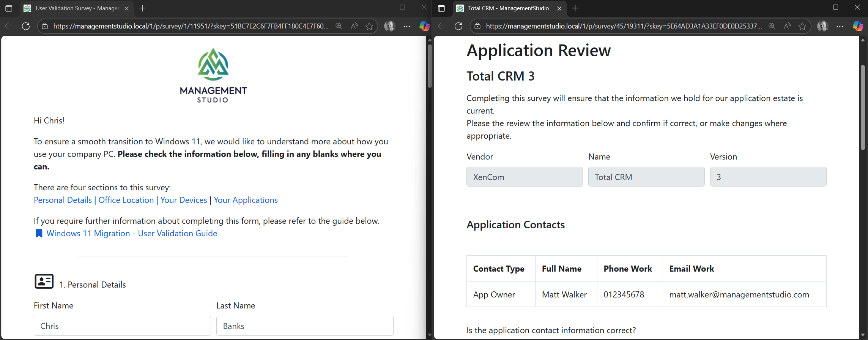
Task: Click the 012345678 phone cell
Action: click(630, 294)
